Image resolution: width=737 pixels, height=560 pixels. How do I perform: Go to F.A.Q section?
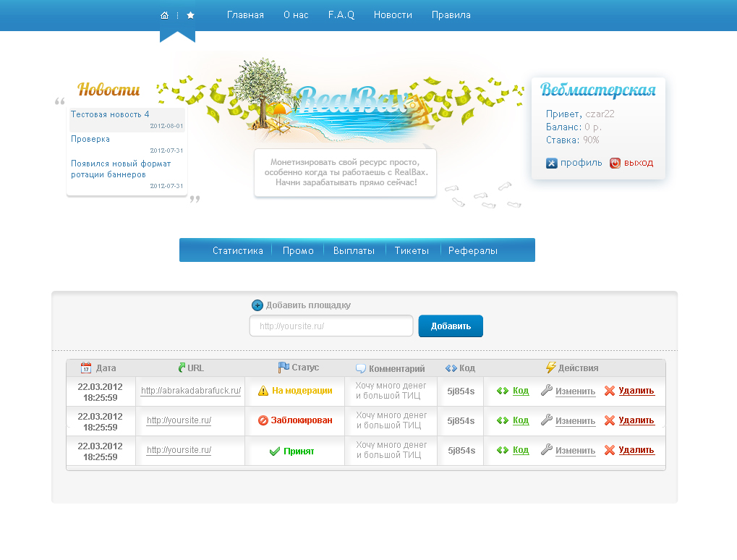(341, 15)
